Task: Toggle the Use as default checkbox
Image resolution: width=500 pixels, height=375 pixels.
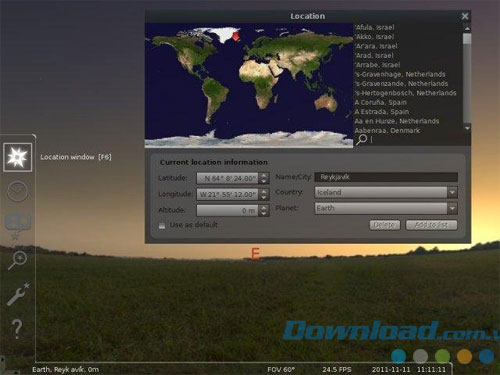Action: pos(162,226)
